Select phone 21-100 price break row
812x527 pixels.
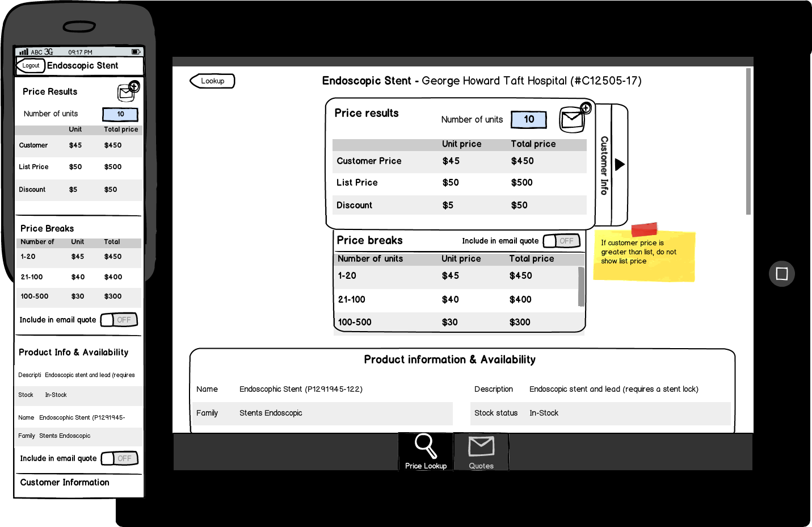pos(79,277)
